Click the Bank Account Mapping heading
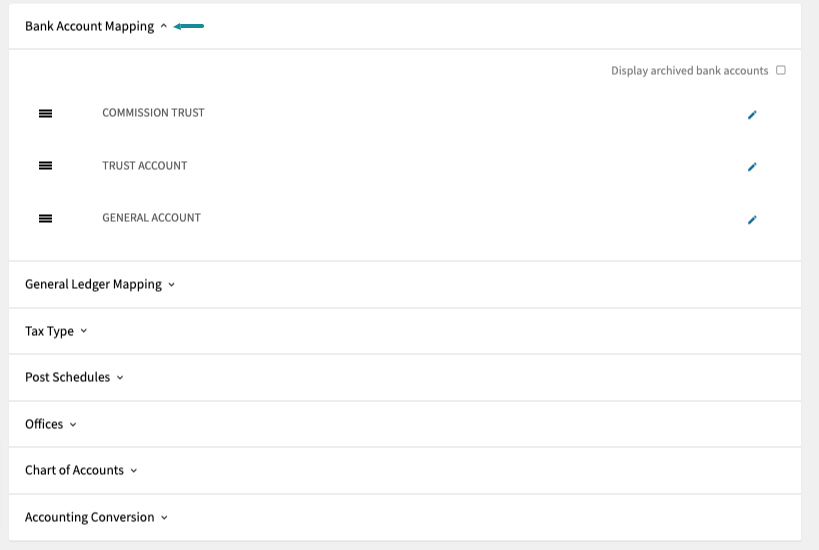 coord(89,26)
